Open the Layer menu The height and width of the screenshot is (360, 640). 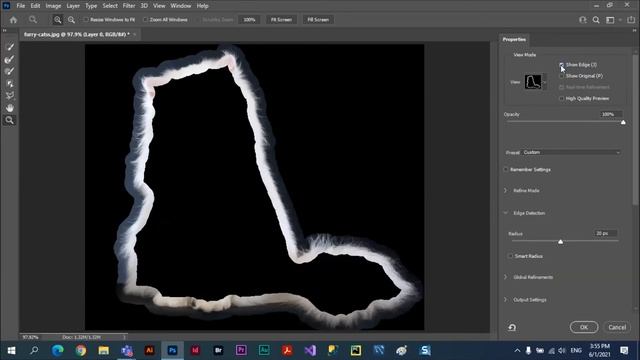point(73,6)
